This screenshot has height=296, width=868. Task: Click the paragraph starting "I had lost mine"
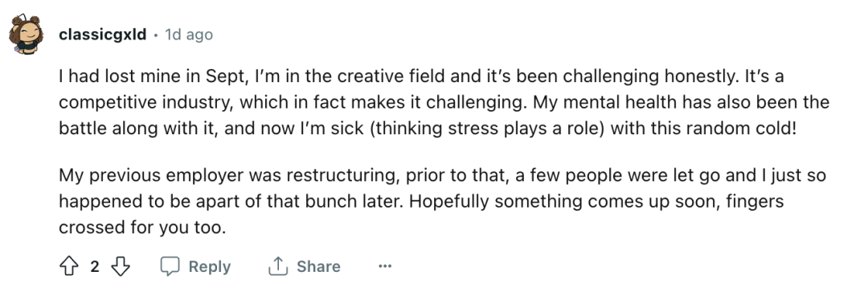click(x=444, y=102)
